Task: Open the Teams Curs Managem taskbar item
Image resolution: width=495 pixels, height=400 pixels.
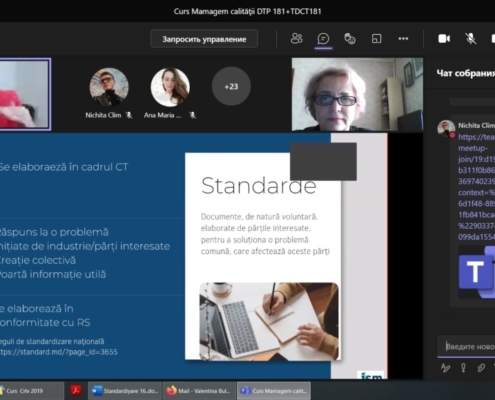Action: 274,391
